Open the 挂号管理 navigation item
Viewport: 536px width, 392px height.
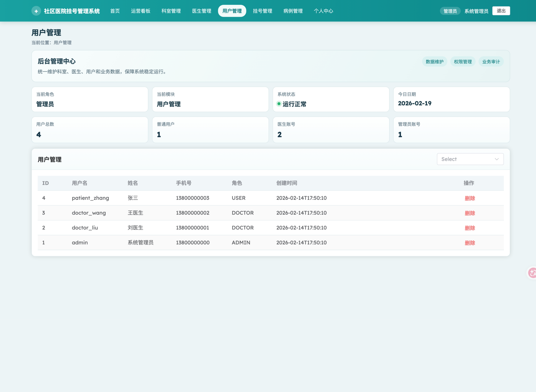coord(262,11)
